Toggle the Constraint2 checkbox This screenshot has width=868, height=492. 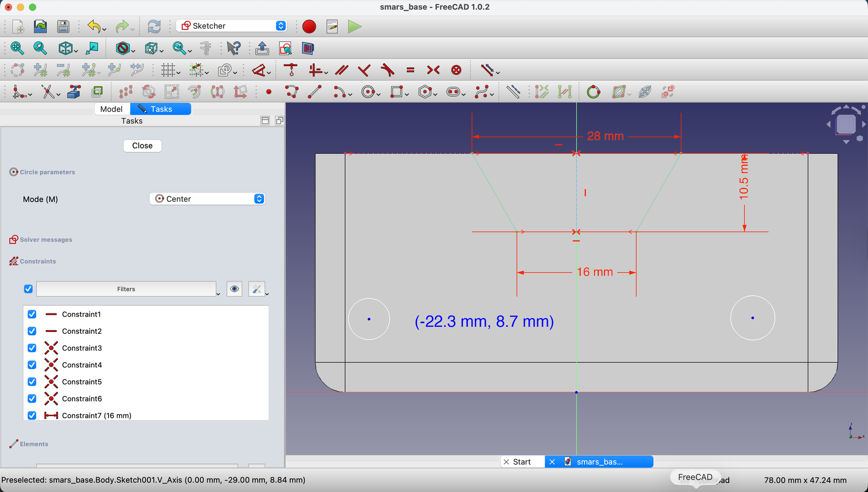point(32,331)
